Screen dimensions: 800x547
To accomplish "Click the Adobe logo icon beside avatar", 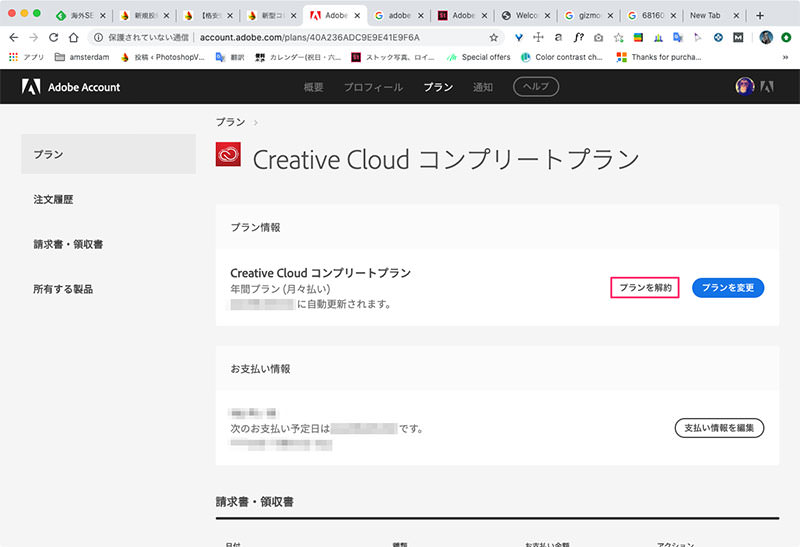I will 767,87.
